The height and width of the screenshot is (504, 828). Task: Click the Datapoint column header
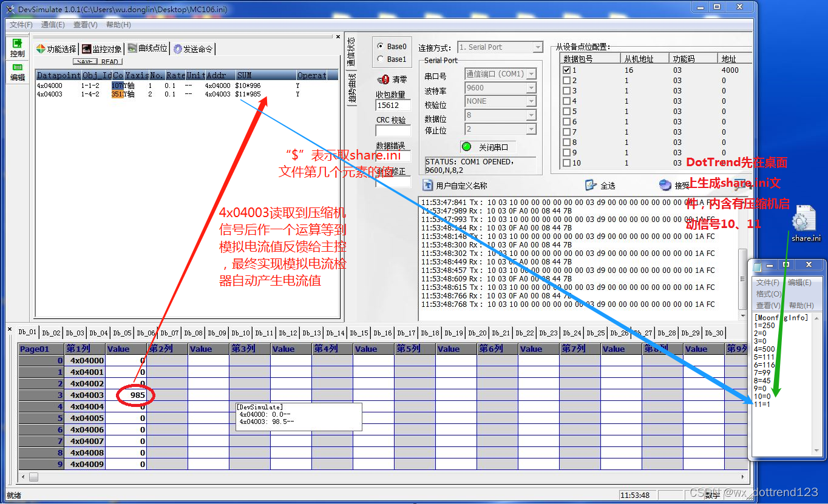tap(58, 75)
